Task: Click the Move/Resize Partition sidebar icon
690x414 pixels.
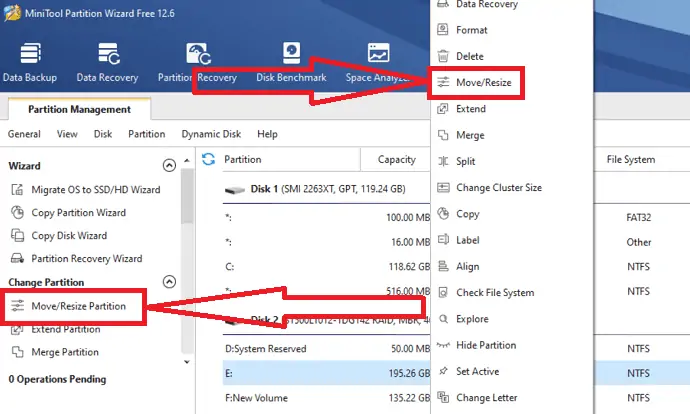Action: pos(17,306)
